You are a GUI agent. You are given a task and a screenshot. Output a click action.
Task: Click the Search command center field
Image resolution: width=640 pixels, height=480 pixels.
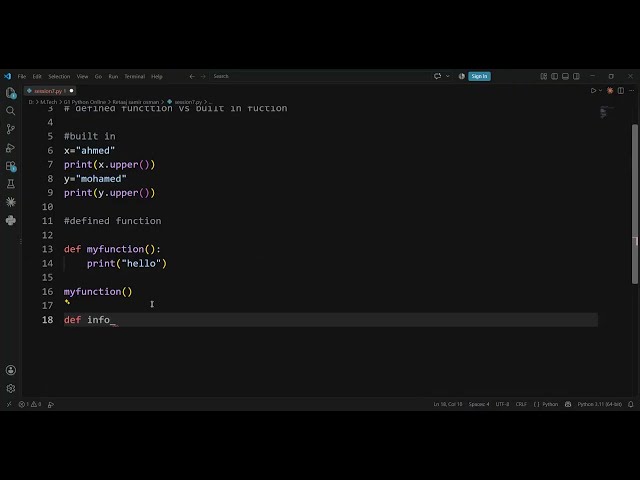(320, 76)
